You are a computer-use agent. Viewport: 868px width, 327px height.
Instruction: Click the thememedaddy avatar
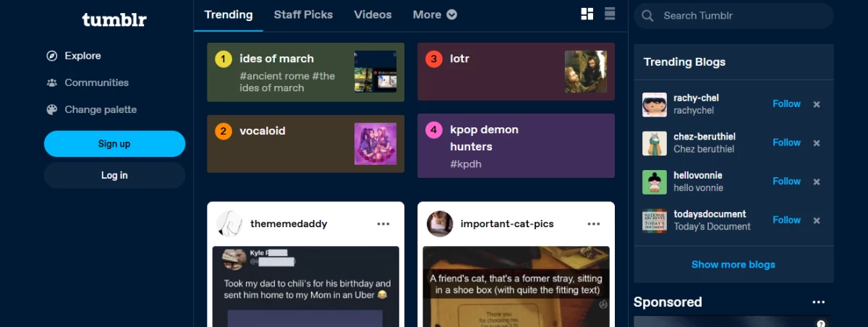tap(229, 224)
